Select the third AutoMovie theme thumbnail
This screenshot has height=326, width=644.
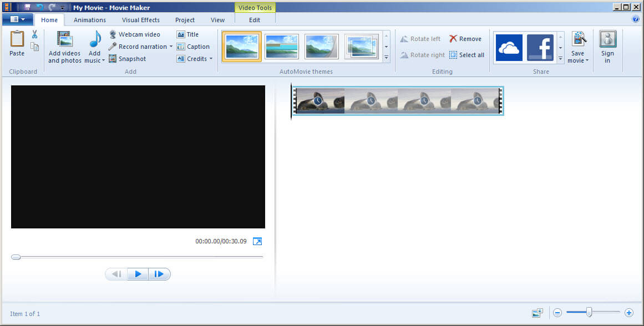pos(322,47)
